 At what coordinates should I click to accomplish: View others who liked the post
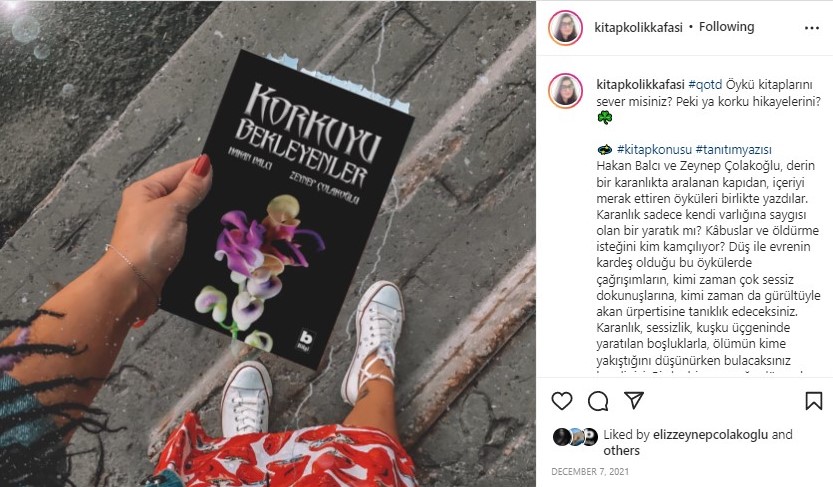pyautogui.click(x=621, y=451)
